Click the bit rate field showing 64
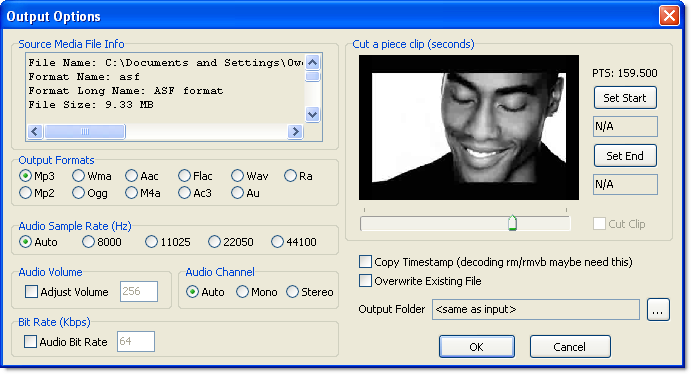The height and width of the screenshot is (374, 691). click(136, 341)
